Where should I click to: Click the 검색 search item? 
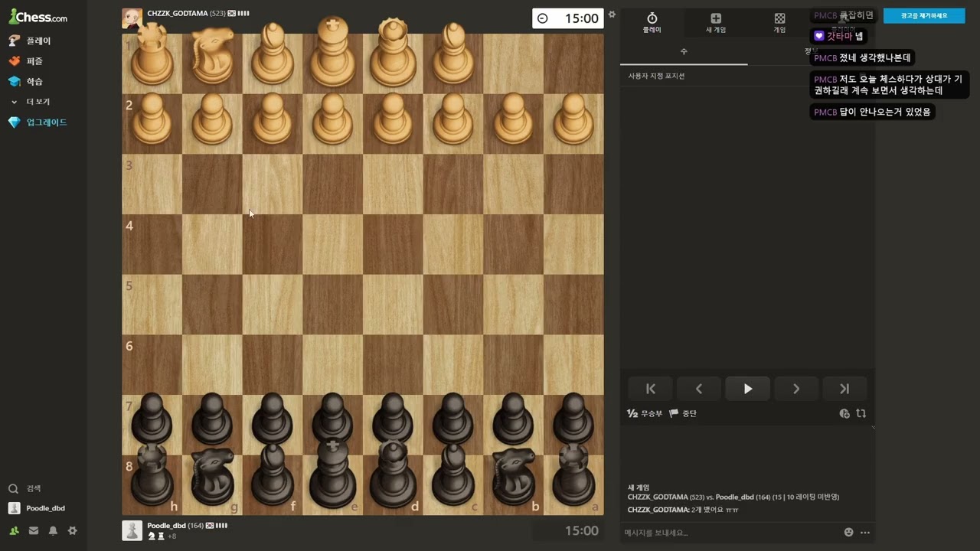click(x=25, y=488)
